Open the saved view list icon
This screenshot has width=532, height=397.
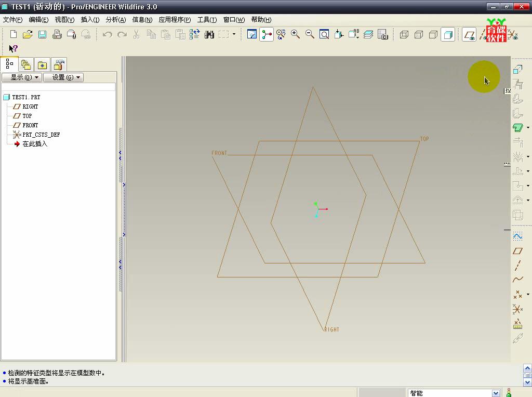353,34
